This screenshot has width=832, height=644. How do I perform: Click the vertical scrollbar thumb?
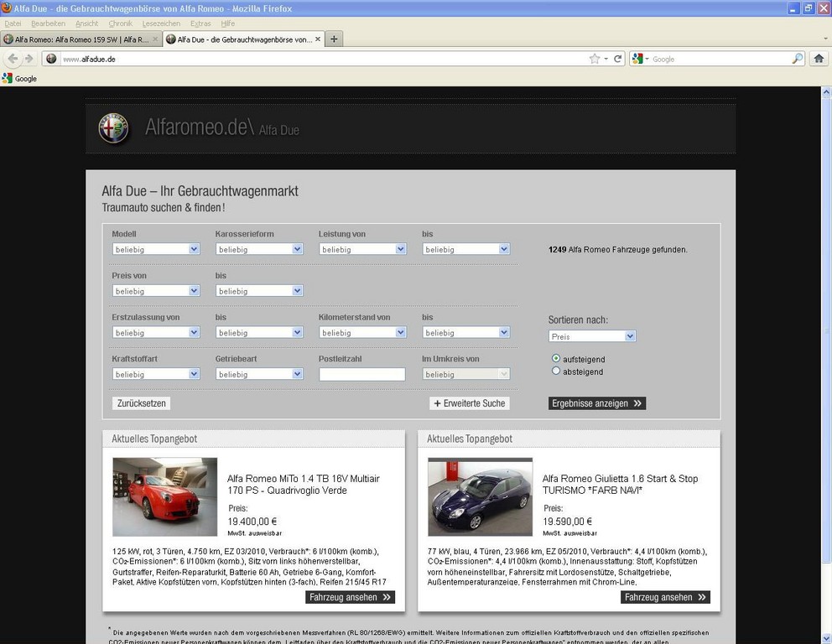827,330
